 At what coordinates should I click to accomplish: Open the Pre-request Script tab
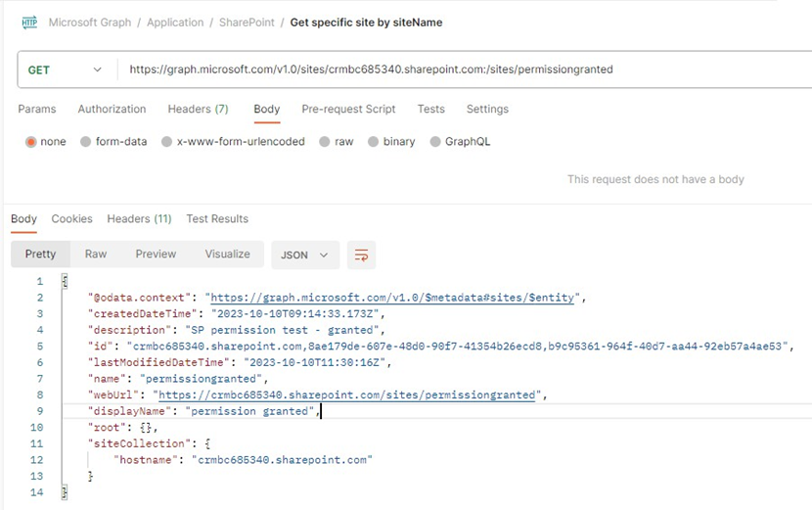[348, 109]
